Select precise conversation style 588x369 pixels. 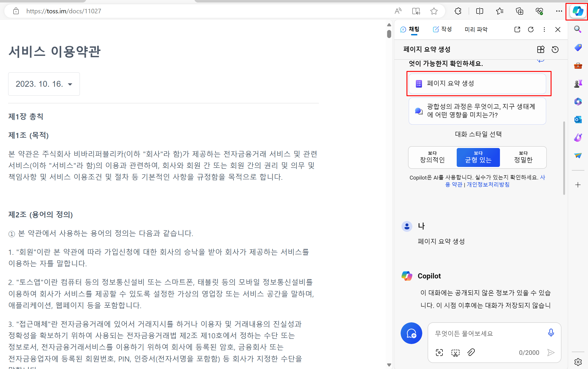(523, 157)
